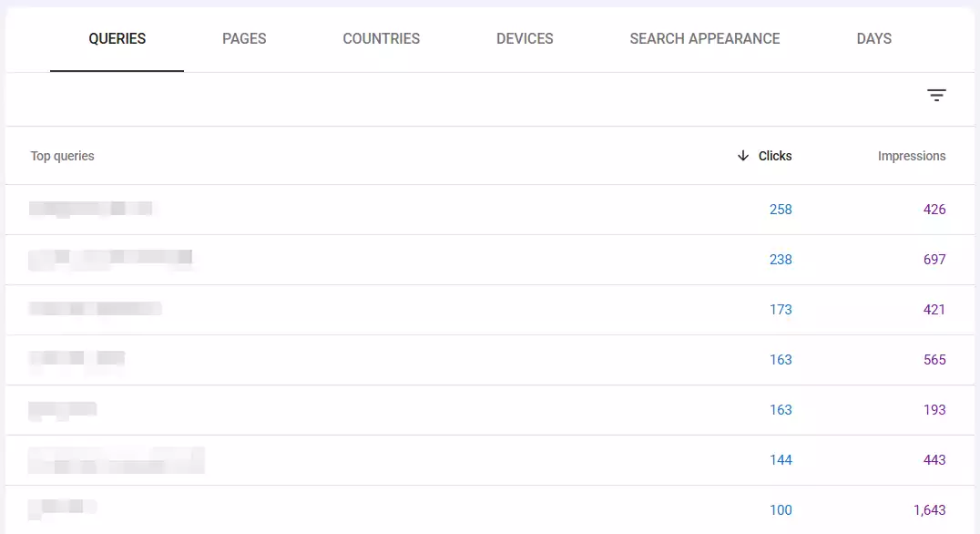Select the QUERIES tab

click(x=117, y=38)
